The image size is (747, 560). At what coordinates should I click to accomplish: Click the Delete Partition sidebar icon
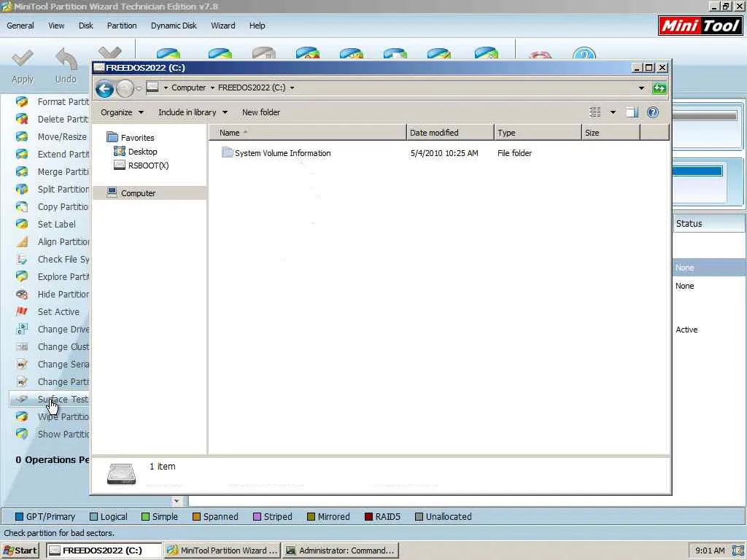[22, 119]
